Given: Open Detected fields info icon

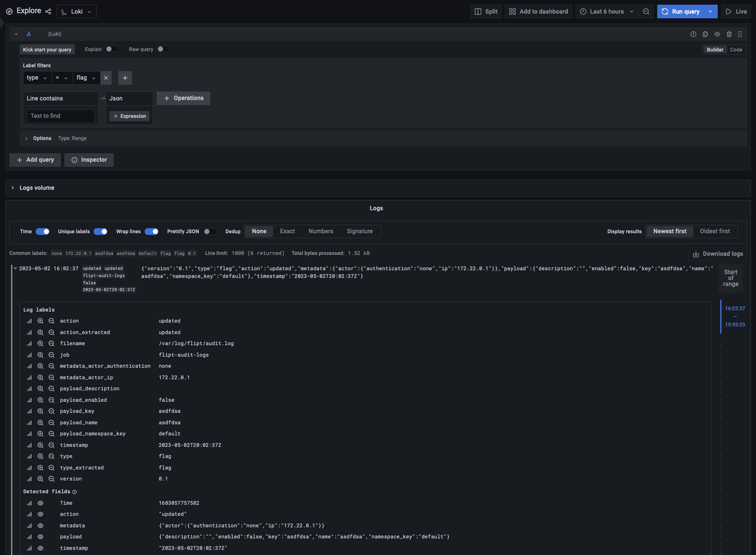Looking at the screenshot, I should [x=74, y=492].
